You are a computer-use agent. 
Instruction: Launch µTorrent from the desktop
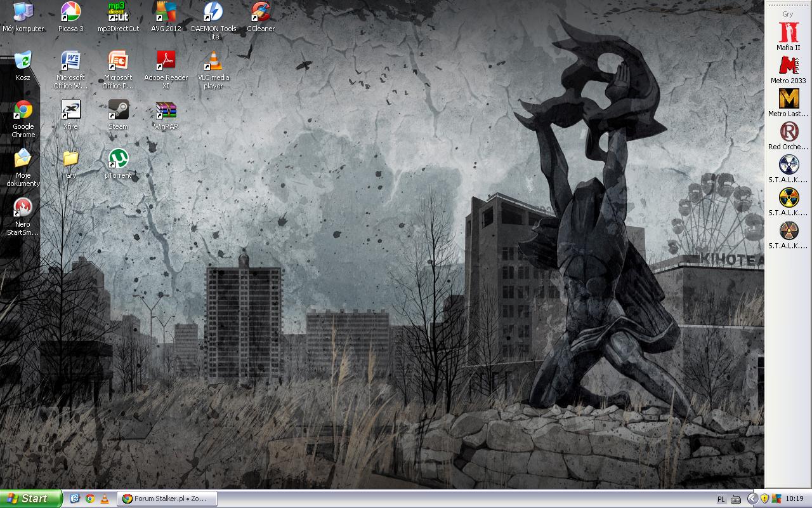coord(118,164)
